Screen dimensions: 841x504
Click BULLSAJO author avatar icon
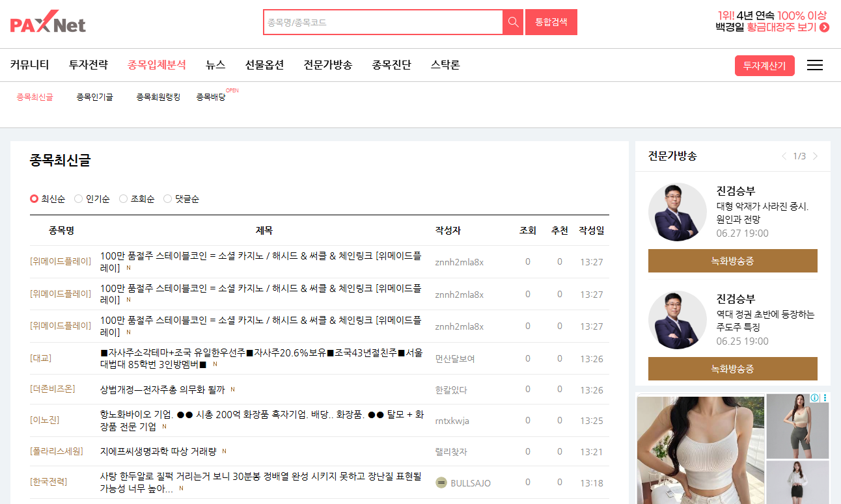coord(441,483)
